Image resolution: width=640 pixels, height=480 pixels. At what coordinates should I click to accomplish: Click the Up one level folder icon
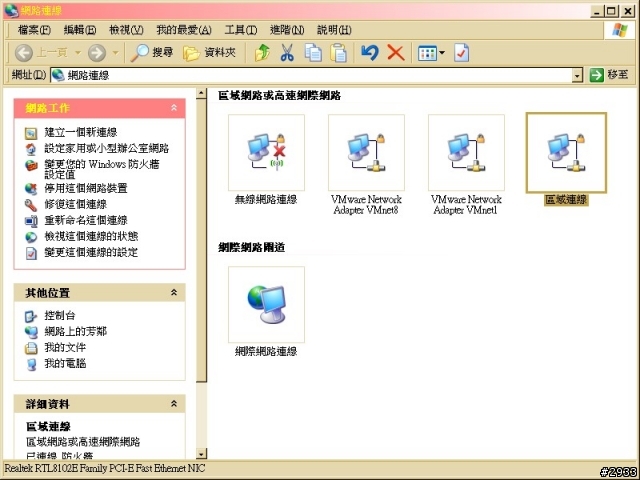click(262, 53)
